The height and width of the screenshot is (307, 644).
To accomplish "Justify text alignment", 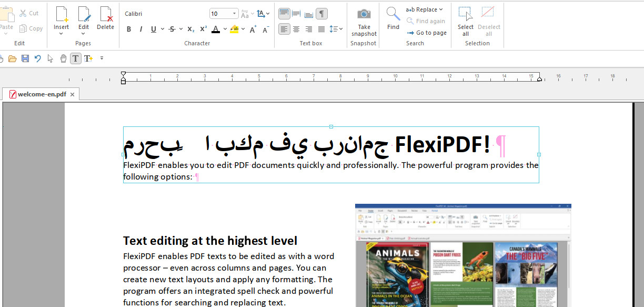I will (x=321, y=29).
